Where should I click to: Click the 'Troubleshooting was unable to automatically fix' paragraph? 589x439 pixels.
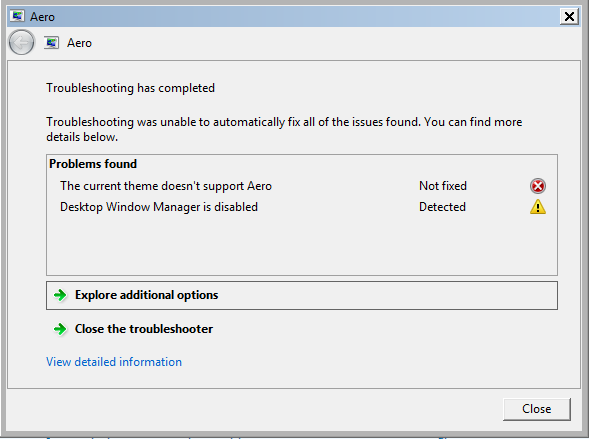pos(284,129)
